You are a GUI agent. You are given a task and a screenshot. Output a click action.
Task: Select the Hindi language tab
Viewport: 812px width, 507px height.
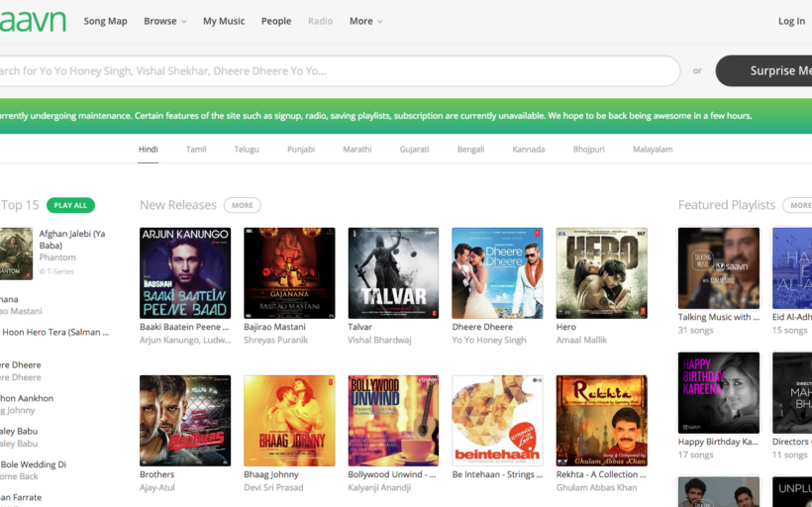(x=149, y=150)
